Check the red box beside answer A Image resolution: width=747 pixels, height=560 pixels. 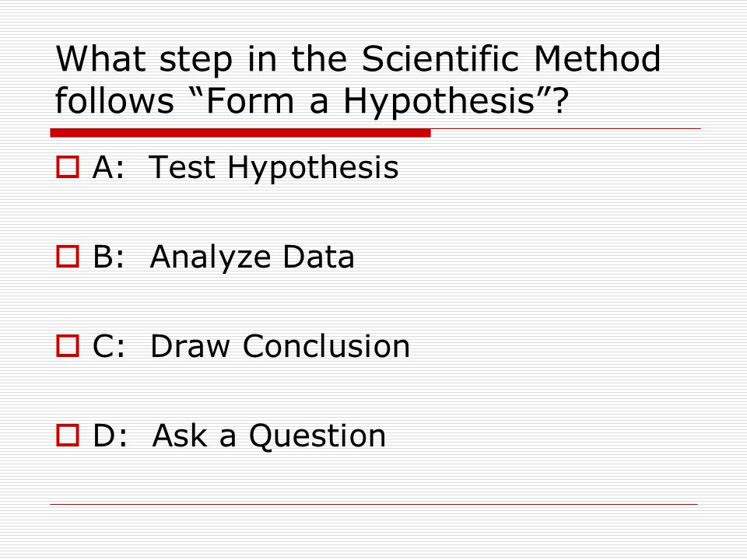click(68, 167)
